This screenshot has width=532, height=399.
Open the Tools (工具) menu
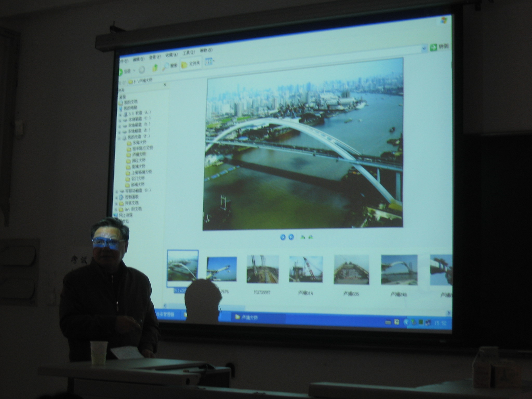coord(188,53)
